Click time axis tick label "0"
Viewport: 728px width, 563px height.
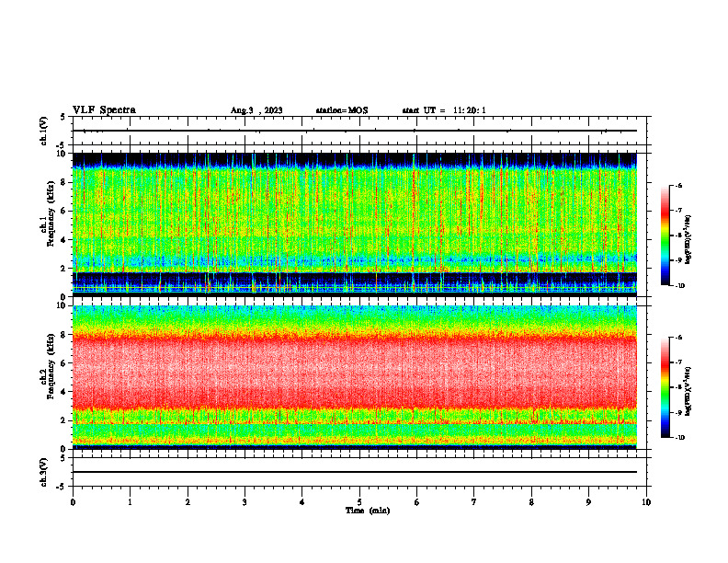pyautogui.click(x=73, y=502)
